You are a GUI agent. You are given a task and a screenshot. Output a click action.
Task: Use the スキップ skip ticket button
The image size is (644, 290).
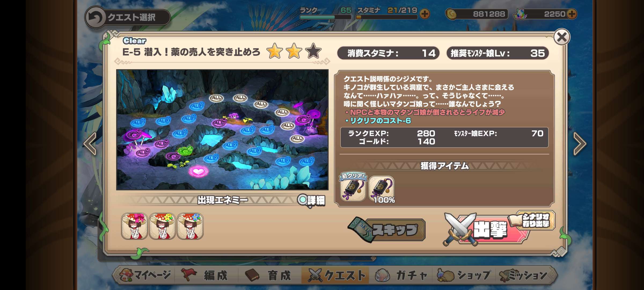(387, 230)
